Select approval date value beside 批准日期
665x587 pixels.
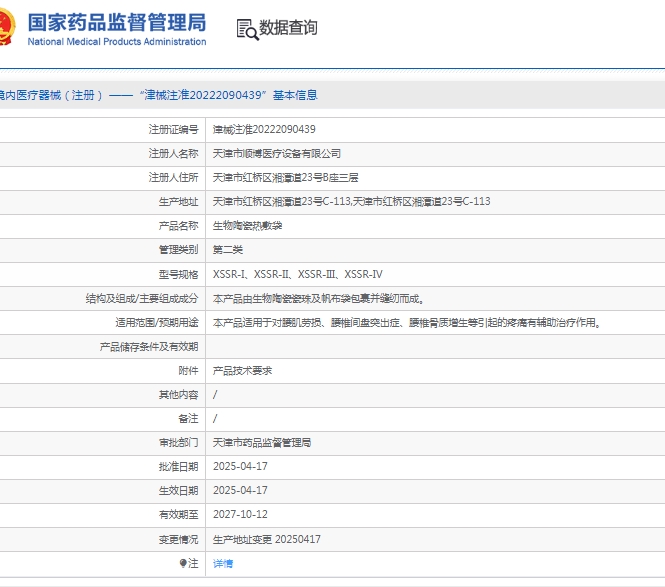coord(240,466)
